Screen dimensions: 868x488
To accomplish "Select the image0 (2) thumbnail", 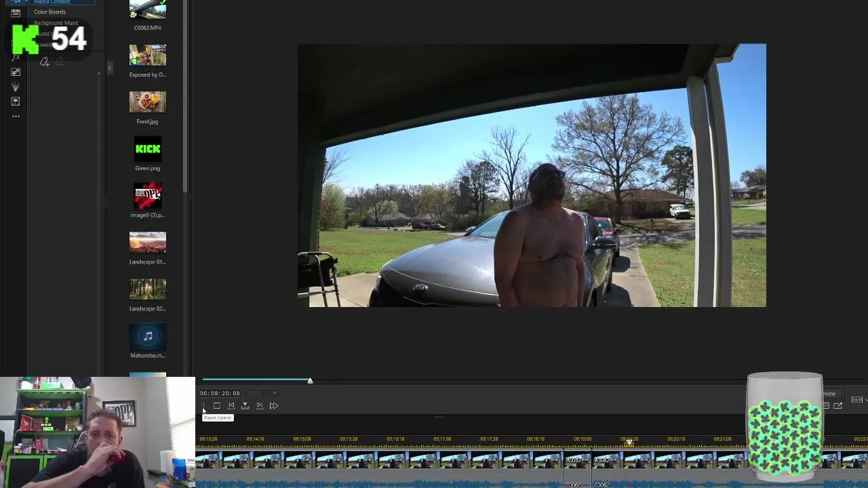I will 148,195.
